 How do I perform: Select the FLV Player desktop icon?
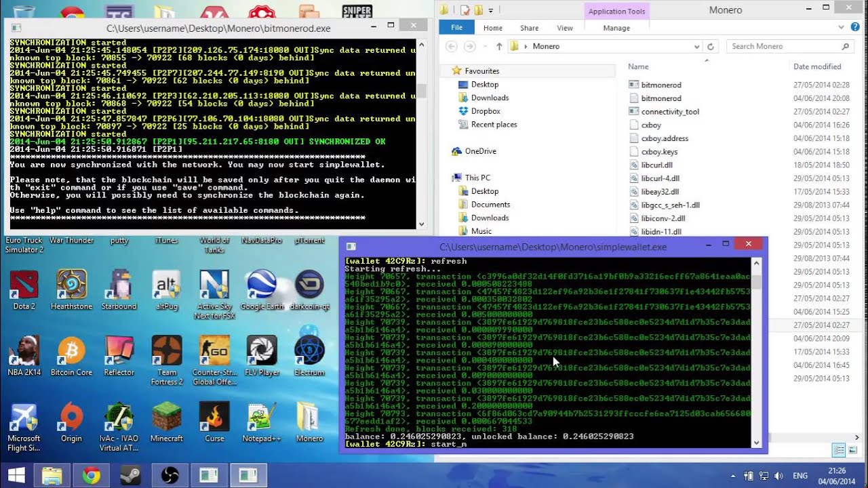(262, 356)
